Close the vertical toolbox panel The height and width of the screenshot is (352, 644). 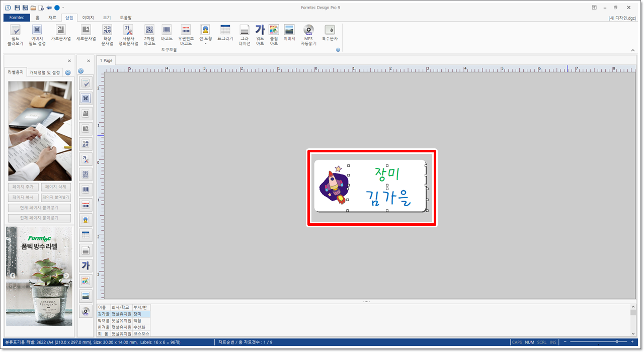(89, 61)
